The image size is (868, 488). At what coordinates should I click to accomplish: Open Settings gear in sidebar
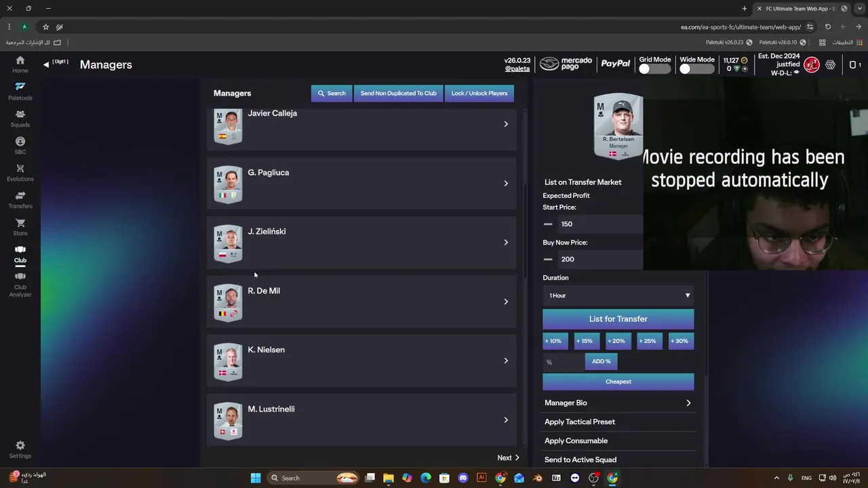pos(20,449)
